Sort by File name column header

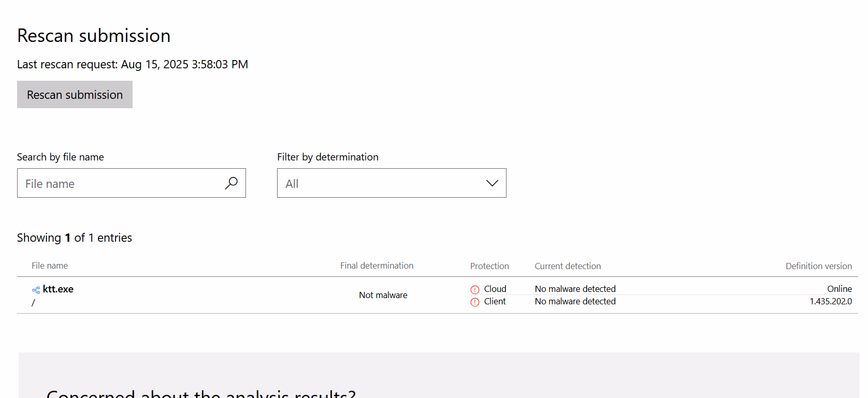50,266
